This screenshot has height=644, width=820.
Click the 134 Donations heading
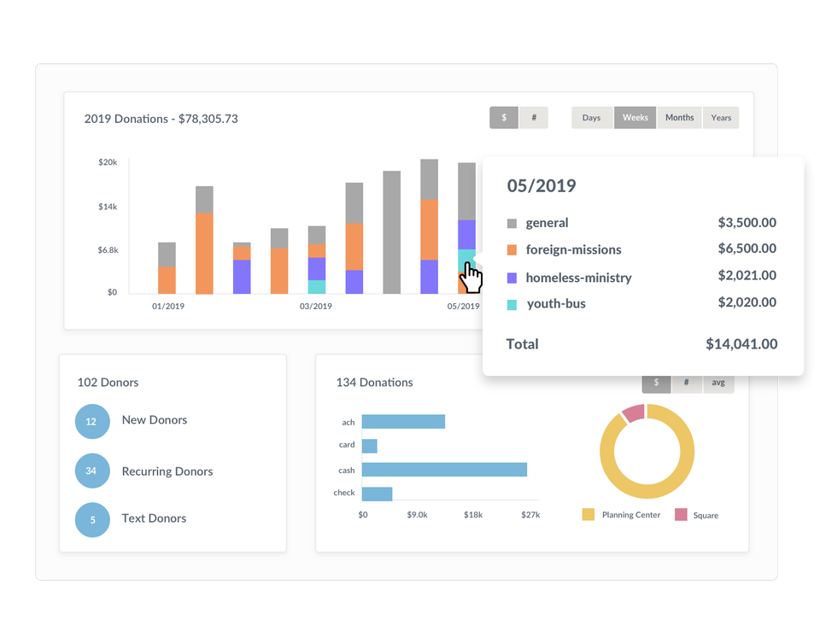click(x=374, y=383)
